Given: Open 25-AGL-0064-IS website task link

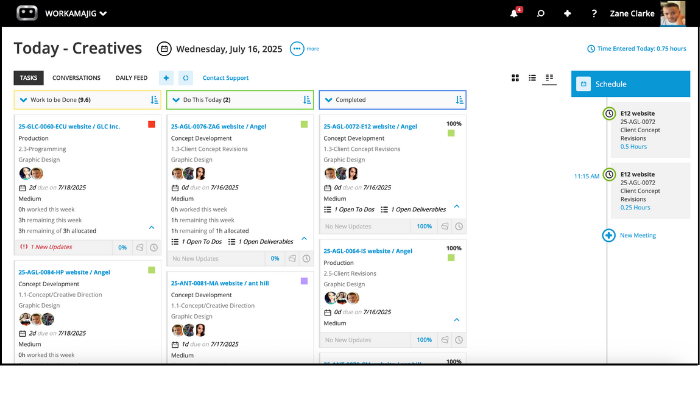Looking at the screenshot, I should (368, 251).
